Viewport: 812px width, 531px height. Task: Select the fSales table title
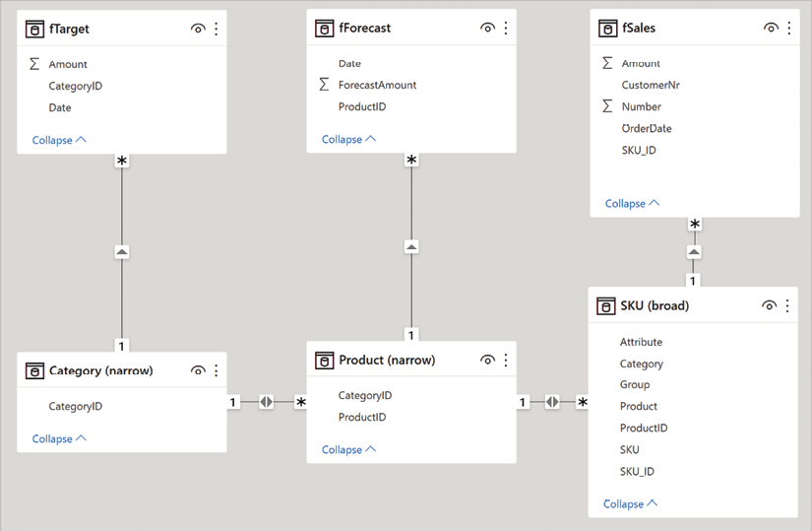coord(639,28)
